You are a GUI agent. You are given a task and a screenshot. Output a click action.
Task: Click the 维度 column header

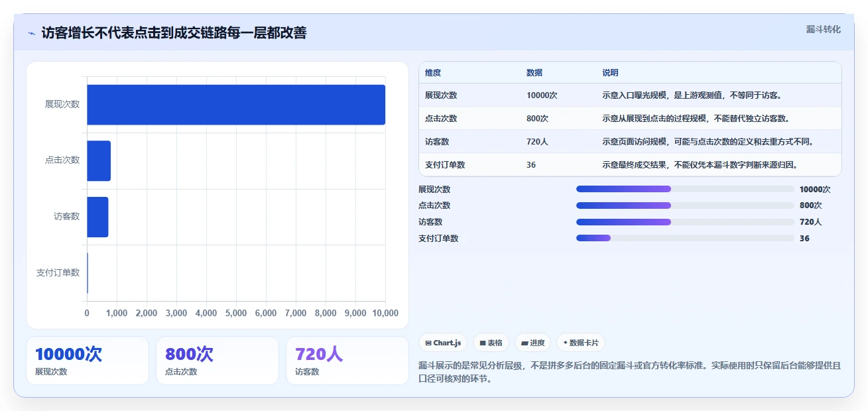click(x=433, y=73)
